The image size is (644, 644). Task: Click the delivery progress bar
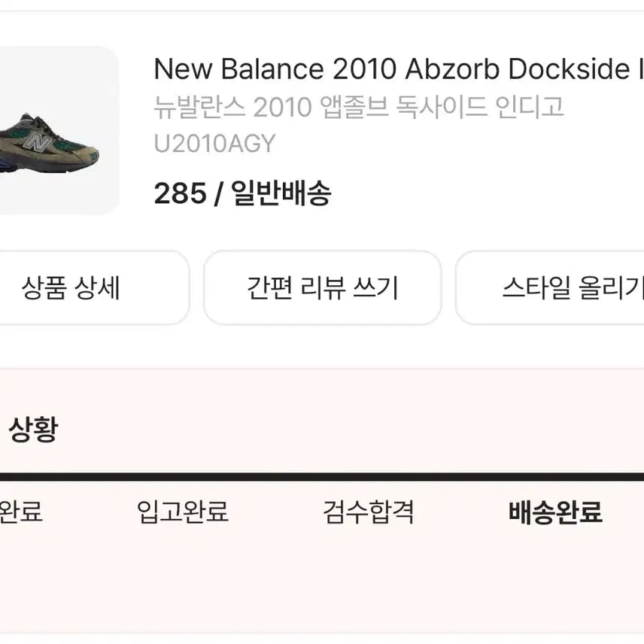point(322,475)
